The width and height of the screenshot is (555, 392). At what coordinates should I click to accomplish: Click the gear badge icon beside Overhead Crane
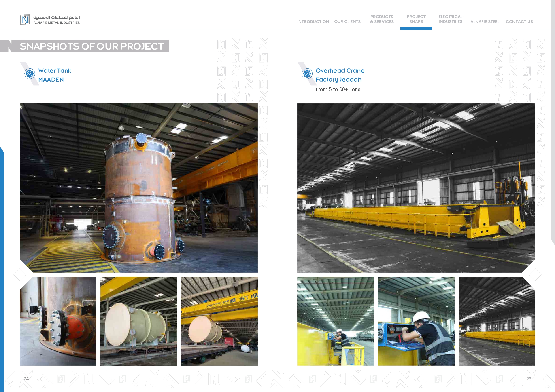[x=307, y=74]
